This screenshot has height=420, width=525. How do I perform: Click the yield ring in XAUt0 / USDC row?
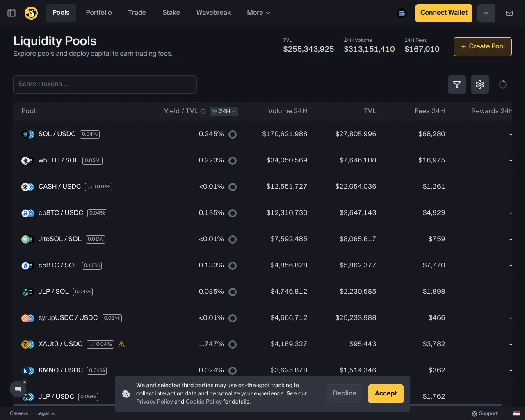coord(233,345)
